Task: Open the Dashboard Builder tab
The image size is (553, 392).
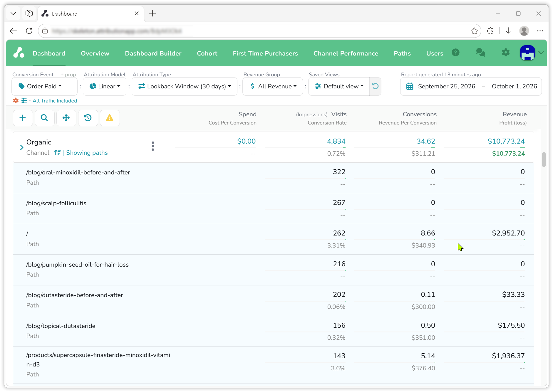Action: (x=153, y=53)
